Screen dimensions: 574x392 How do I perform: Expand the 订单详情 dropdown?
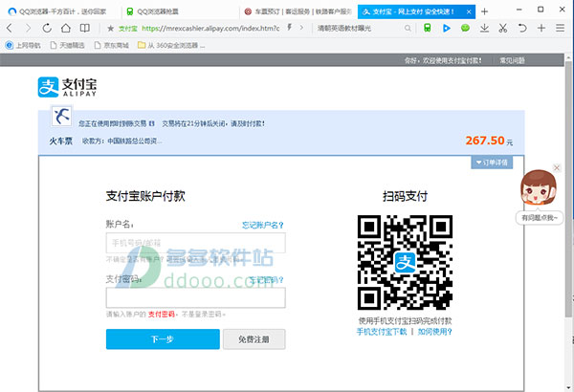pos(492,163)
